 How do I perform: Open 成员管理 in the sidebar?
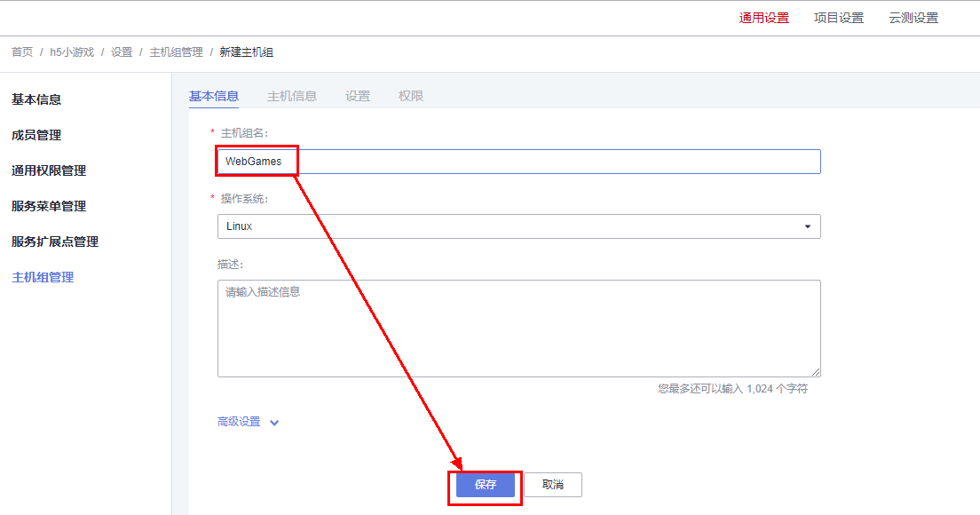pyautogui.click(x=36, y=135)
